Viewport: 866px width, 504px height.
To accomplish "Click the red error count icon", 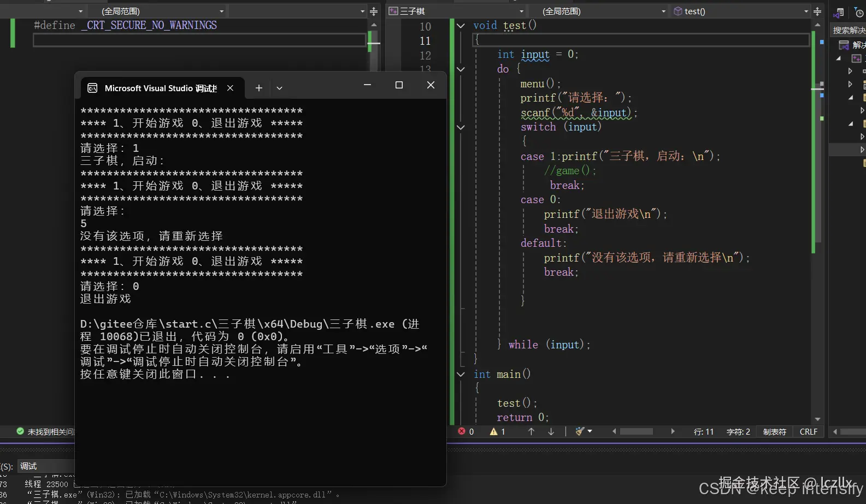I will click(x=462, y=431).
